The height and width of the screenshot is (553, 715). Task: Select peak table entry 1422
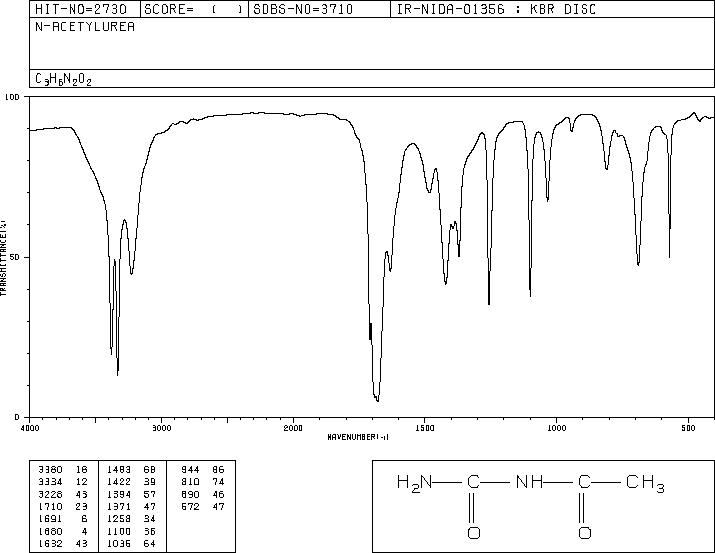pyautogui.click(x=119, y=482)
